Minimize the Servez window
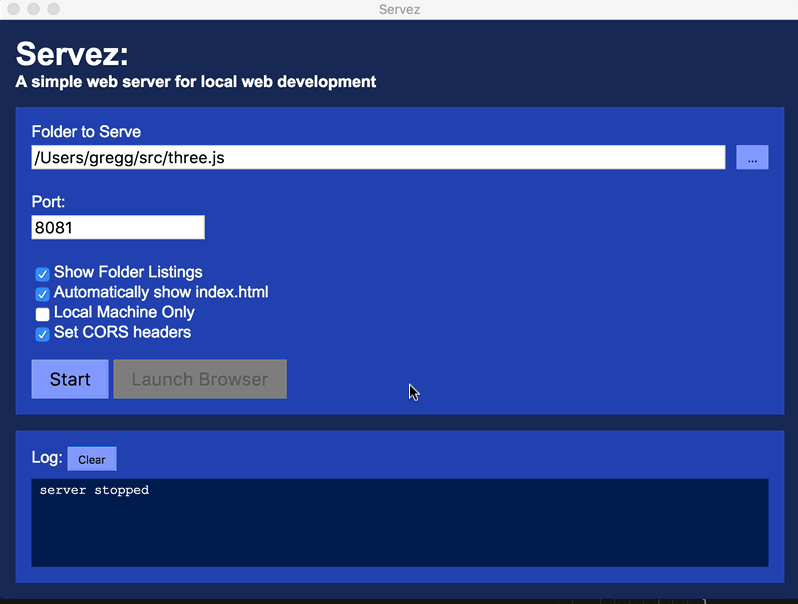Image resolution: width=798 pixels, height=604 pixels. [x=34, y=9]
